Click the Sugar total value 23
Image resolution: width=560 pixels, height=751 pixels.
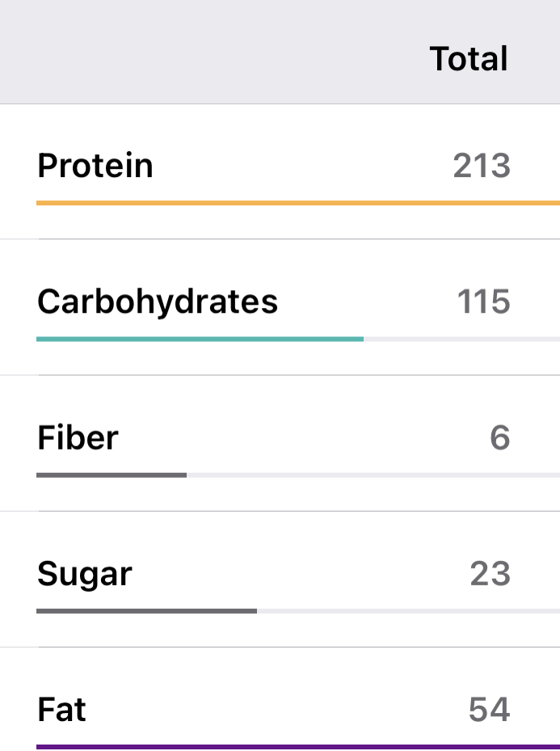coord(490,574)
